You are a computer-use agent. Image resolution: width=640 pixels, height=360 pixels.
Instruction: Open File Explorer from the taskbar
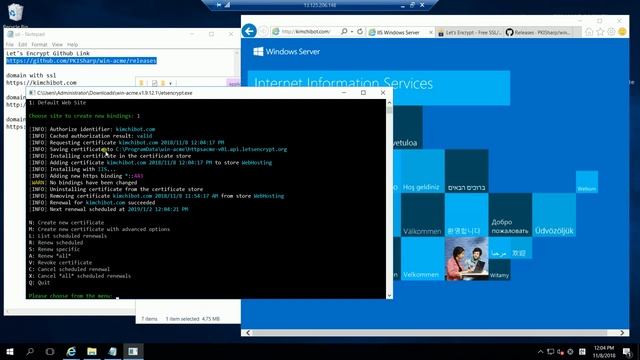tap(92, 351)
